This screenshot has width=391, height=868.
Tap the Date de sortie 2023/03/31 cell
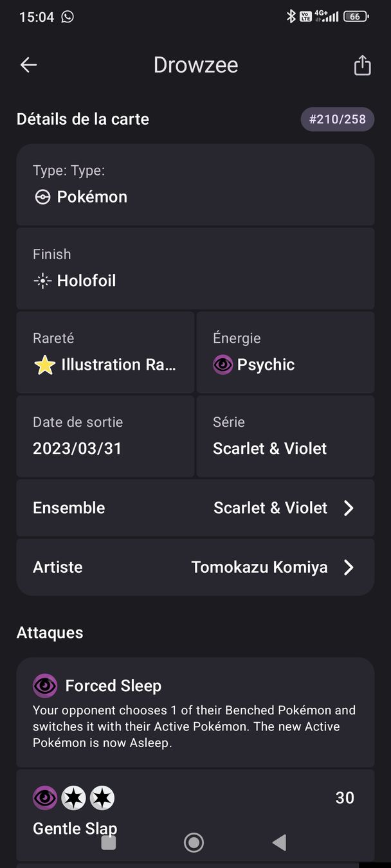point(105,436)
